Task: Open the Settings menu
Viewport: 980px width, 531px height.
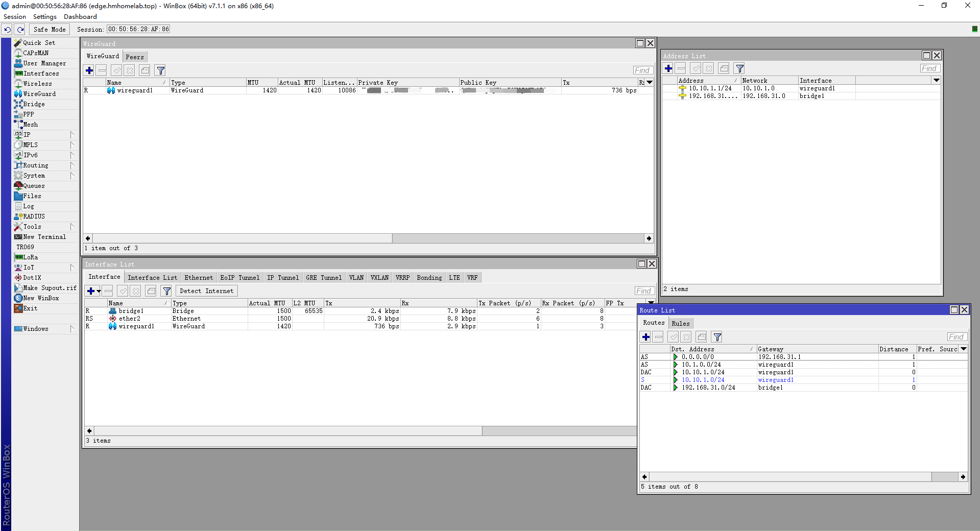Action: [x=45, y=17]
